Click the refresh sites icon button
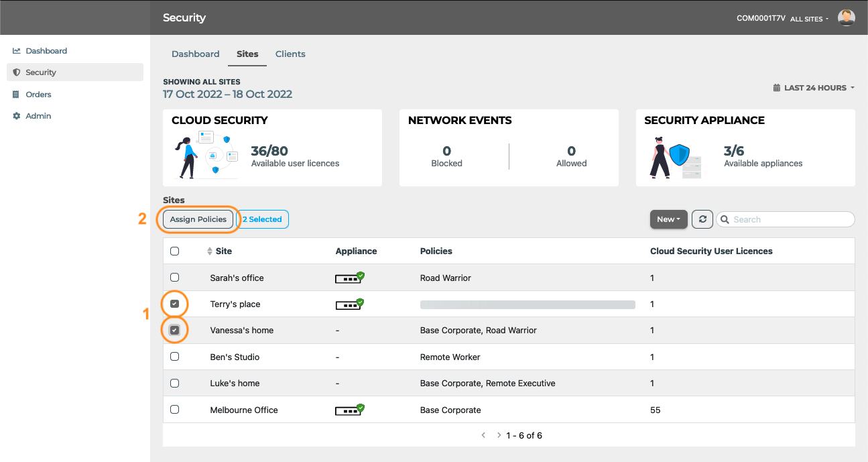The height and width of the screenshot is (462, 868). click(702, 219)
